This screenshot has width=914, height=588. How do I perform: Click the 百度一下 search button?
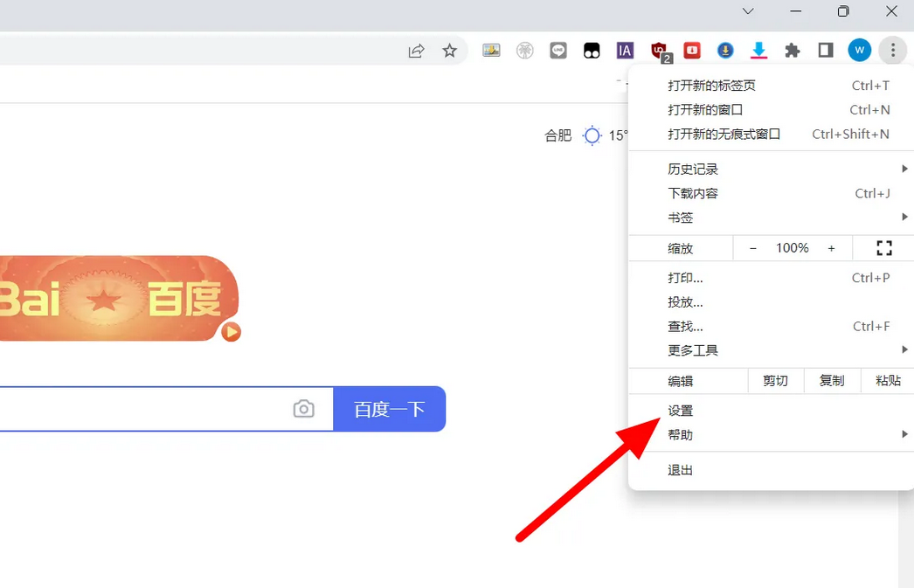pyautogui.click(x=389, y=409)
